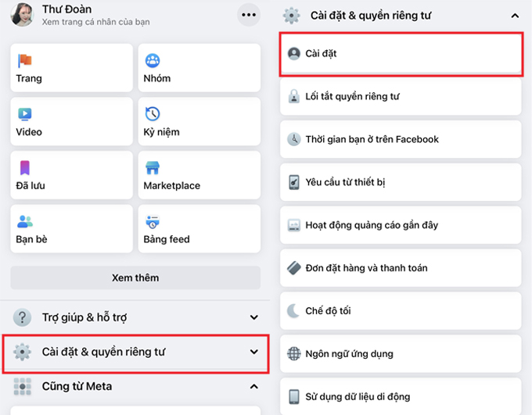Open Kỷ niệm memories shortcut
Image resolution: width=532 pixels, height=415 pixels.
click(x=199, y=121)
